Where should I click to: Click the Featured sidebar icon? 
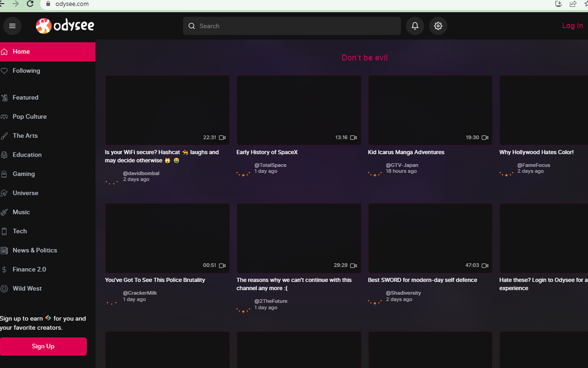[x=4, y=98]
